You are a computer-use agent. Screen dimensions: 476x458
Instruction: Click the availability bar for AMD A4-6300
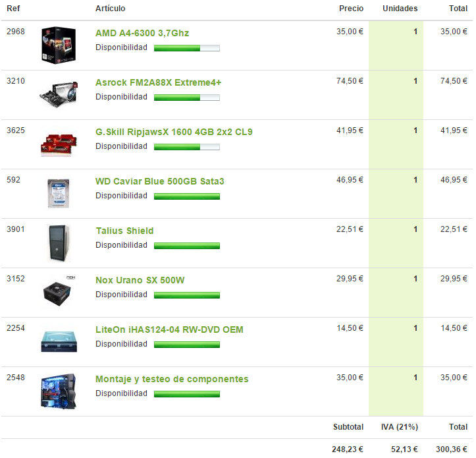point(187,48)
